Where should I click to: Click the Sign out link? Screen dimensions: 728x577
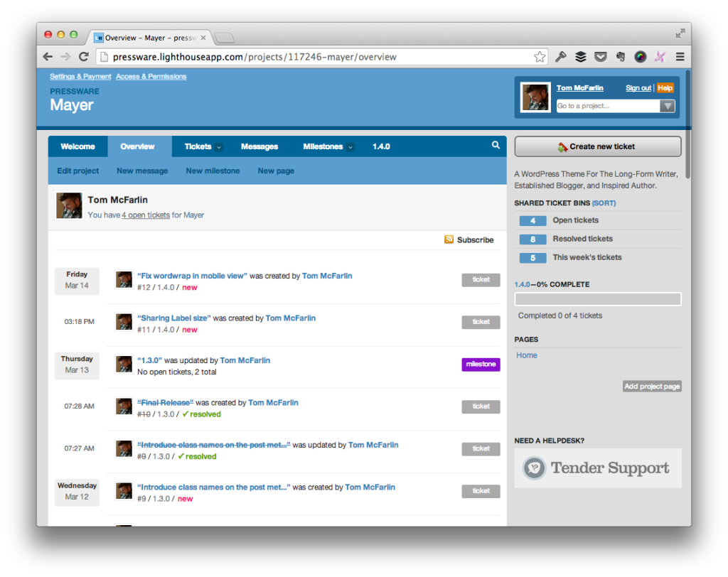[638, 87]
